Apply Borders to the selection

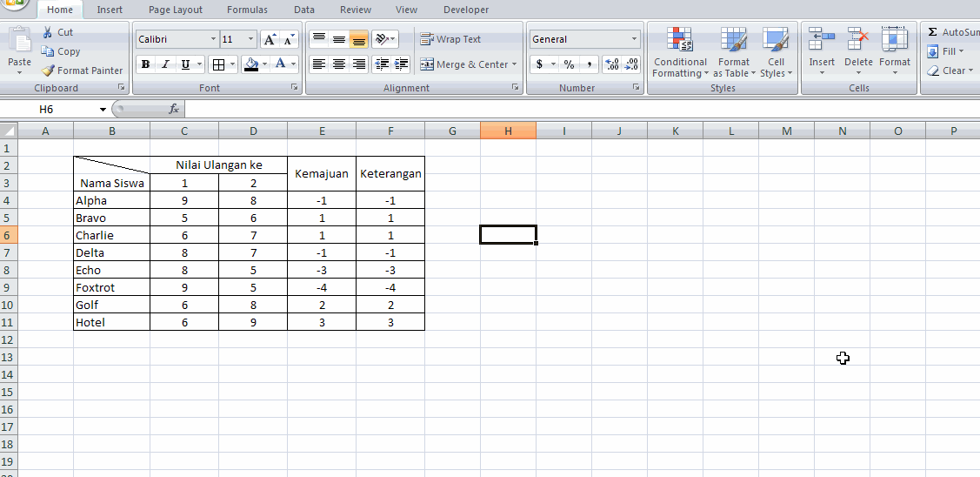pyautogui.click(x=218, y=64)
